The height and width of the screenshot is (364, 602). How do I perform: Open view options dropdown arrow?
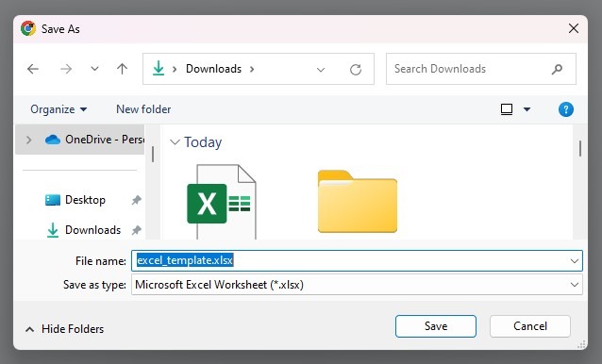[527, 109]
